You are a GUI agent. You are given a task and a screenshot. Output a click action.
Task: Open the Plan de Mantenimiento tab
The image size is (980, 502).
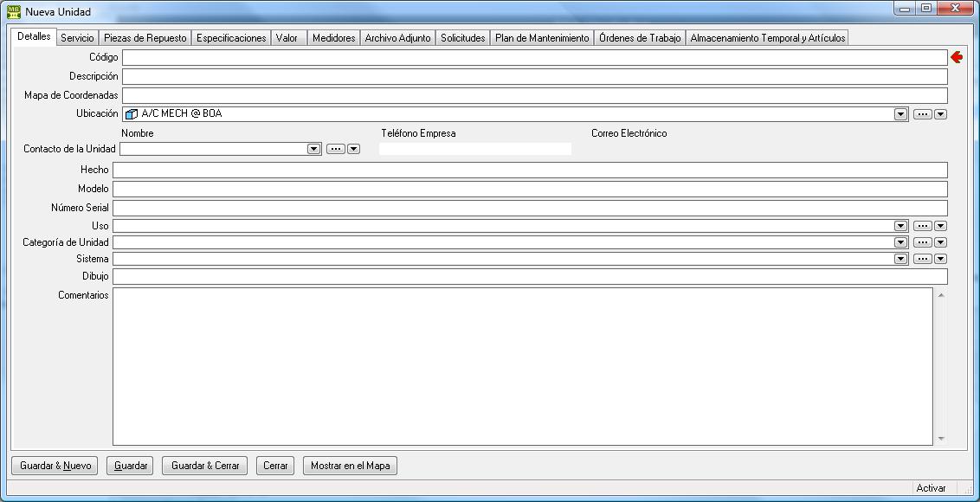pyautogui.click(x=542, y=38)
